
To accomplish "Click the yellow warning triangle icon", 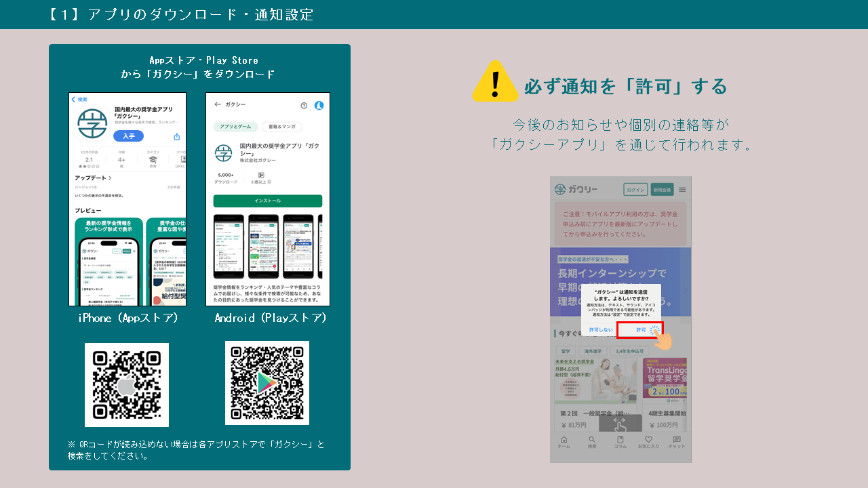I will (495, 81).
